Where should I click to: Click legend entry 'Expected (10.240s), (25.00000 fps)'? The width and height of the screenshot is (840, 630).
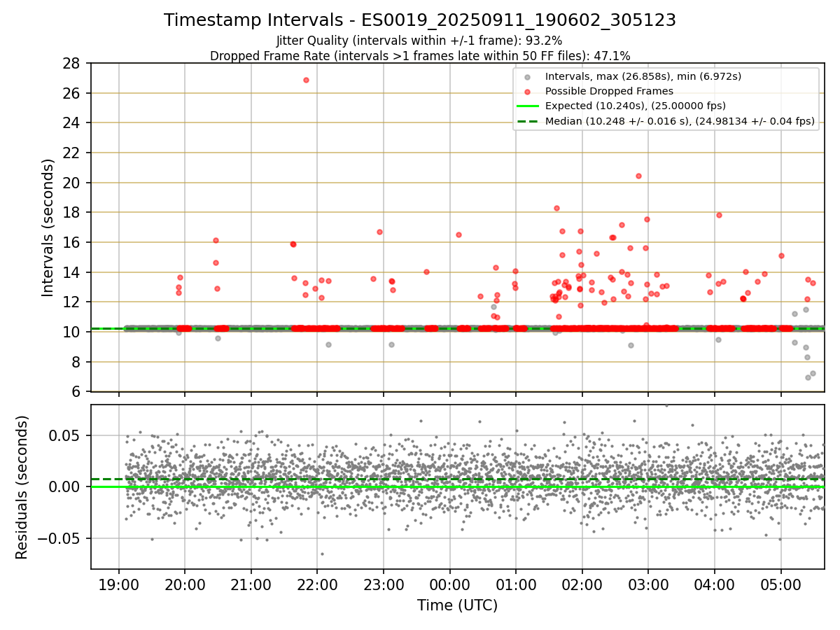click(636, 106)
